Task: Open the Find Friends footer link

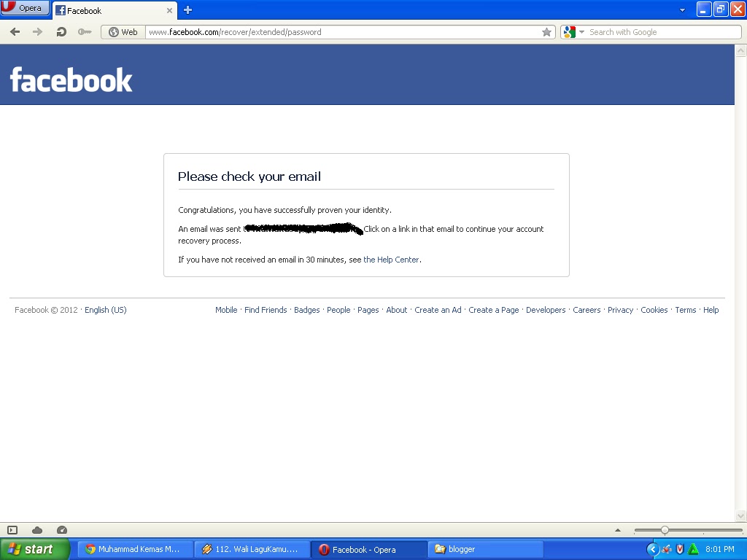Action: coord(266,310)
